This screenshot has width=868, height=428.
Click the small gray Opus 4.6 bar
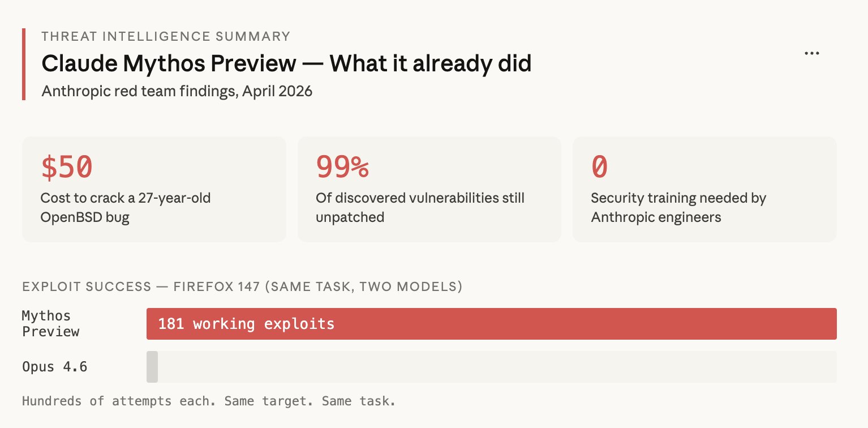[x=152, y=367]
